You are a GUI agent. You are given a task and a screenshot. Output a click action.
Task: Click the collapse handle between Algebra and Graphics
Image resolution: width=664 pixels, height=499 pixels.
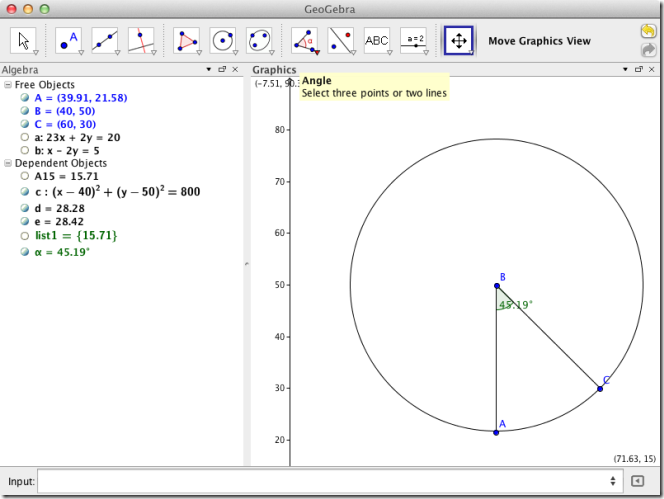tap(247, 264)
